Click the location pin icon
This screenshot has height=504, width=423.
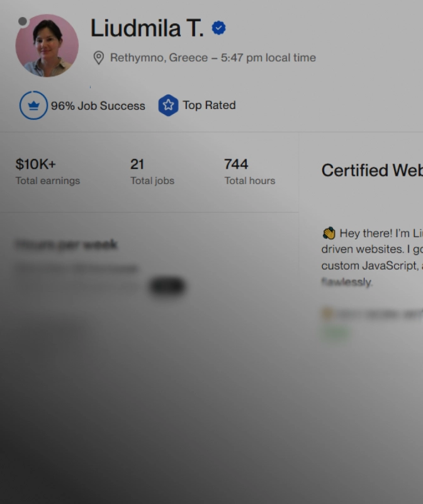click(x=98, y=58)
